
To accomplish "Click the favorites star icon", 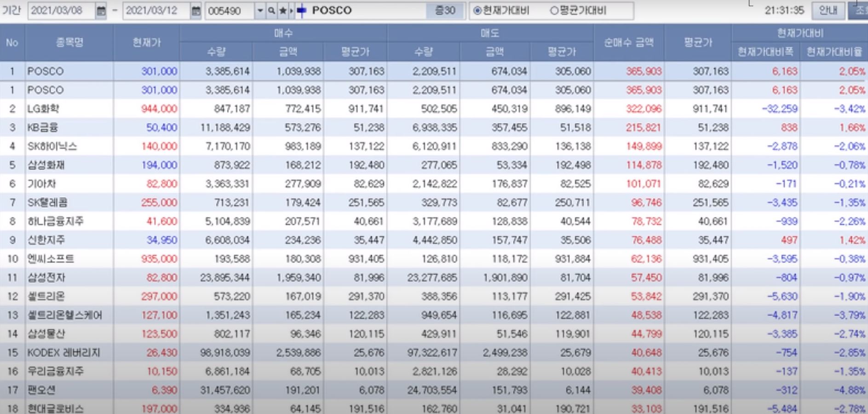I will (x=283, y=11).
